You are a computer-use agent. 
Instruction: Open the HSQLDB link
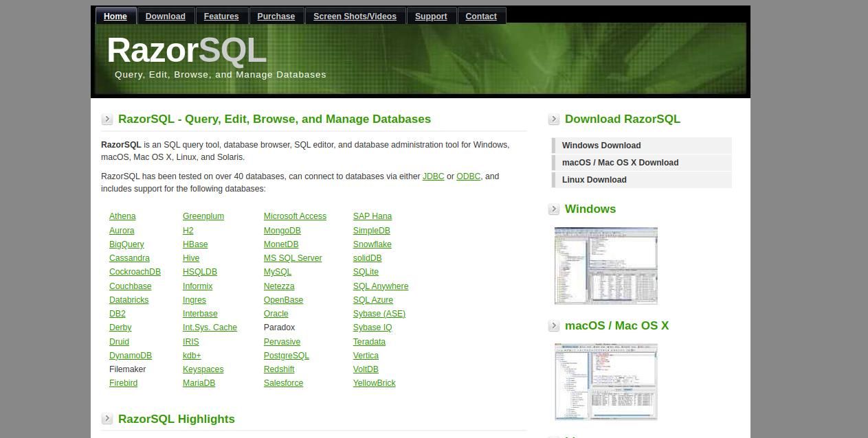click(200, 272)
